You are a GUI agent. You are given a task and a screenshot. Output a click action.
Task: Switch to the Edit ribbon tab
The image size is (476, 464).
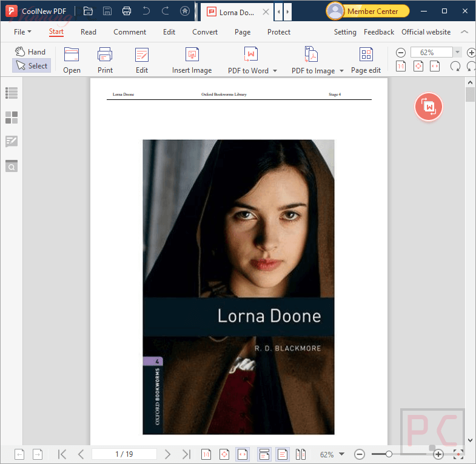click(169, 32)
